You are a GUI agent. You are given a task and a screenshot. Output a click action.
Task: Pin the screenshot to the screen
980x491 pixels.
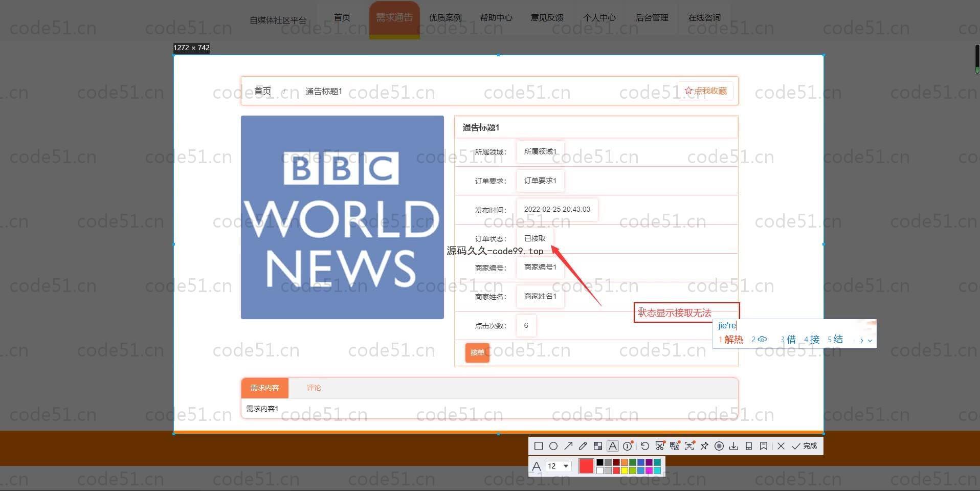704,446
